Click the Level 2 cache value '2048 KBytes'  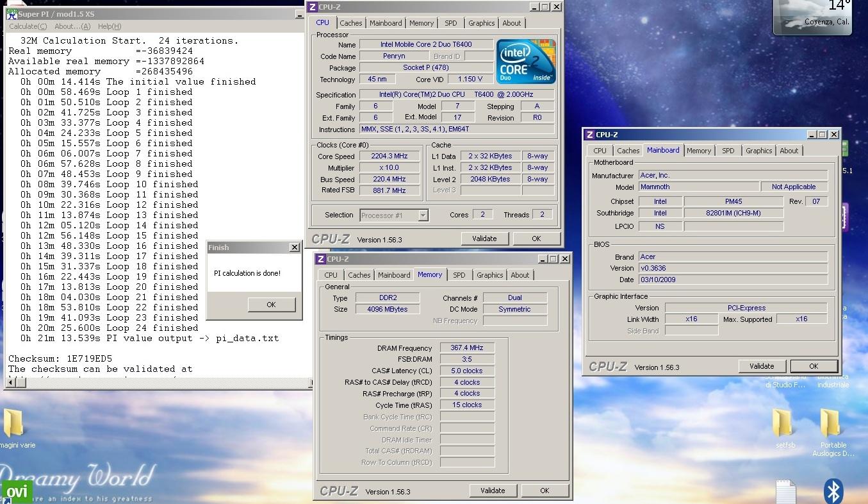(490, 180)
